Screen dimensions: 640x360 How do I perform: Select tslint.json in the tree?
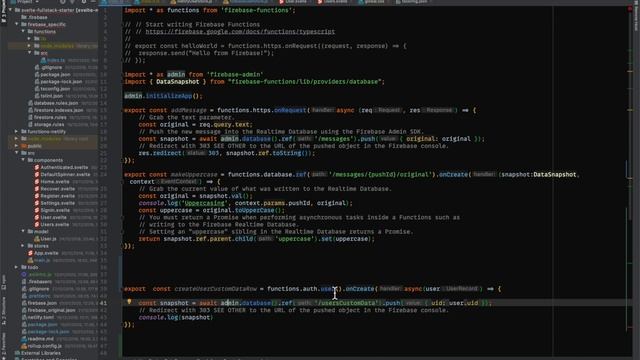51,96
